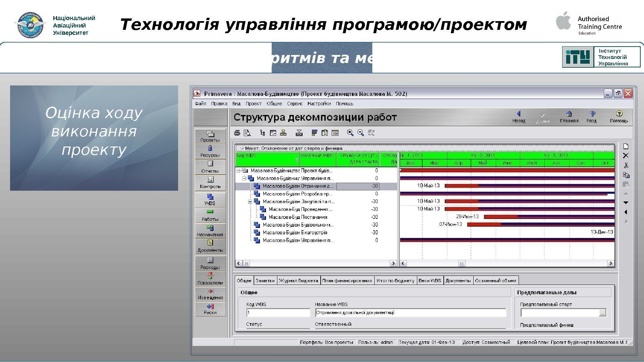644x362 pixels.
Task: Click the Назад navigation button
Action: pyautogui.click(x=519, y=117)
